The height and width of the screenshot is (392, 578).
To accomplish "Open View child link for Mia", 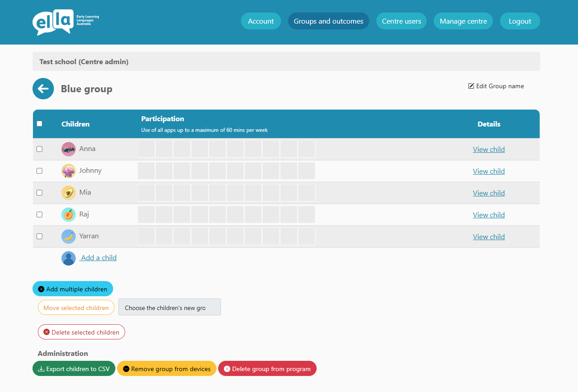I will click(x=488, y=193).
